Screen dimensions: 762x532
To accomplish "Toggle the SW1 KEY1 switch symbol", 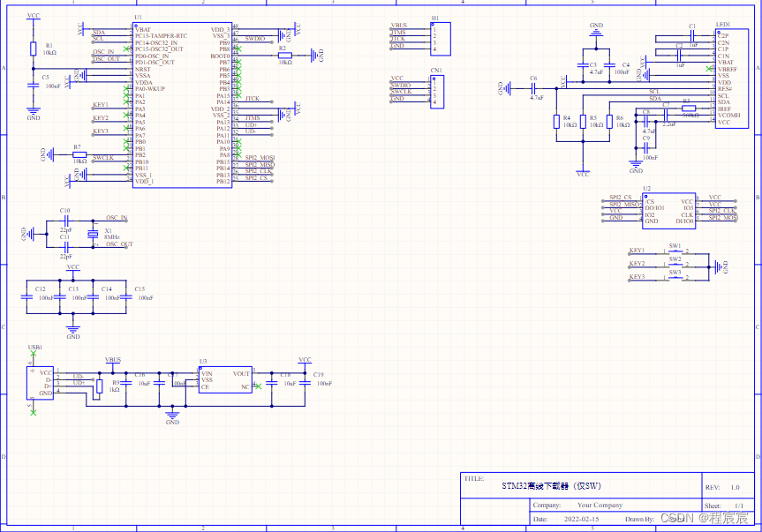I will pyautogui.click(x=674, y=251).
